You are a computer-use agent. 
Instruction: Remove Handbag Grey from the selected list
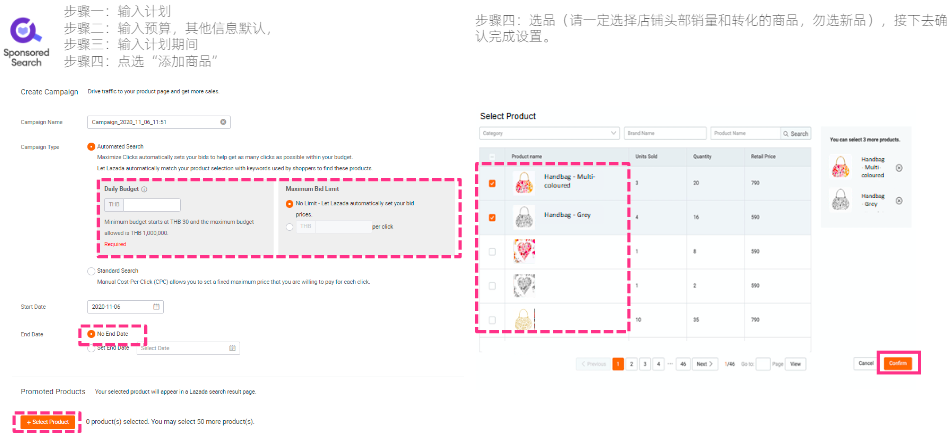click(x=899, y=199)
